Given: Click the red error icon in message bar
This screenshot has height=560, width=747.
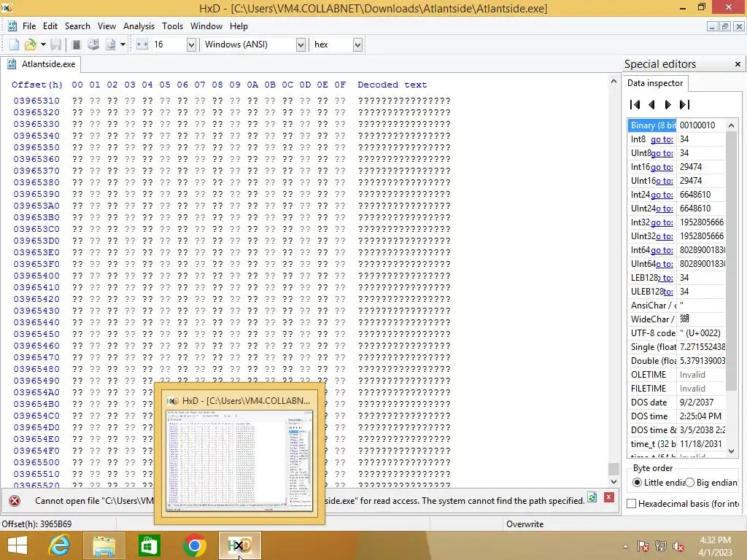Looking at the screenshot, I should pyautogui.click(x=15, y=500).
